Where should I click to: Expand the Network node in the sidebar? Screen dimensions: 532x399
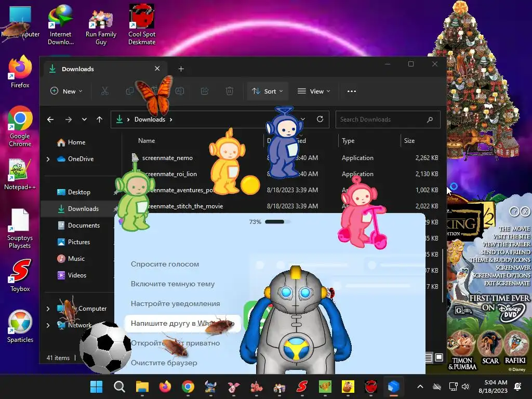48,325
